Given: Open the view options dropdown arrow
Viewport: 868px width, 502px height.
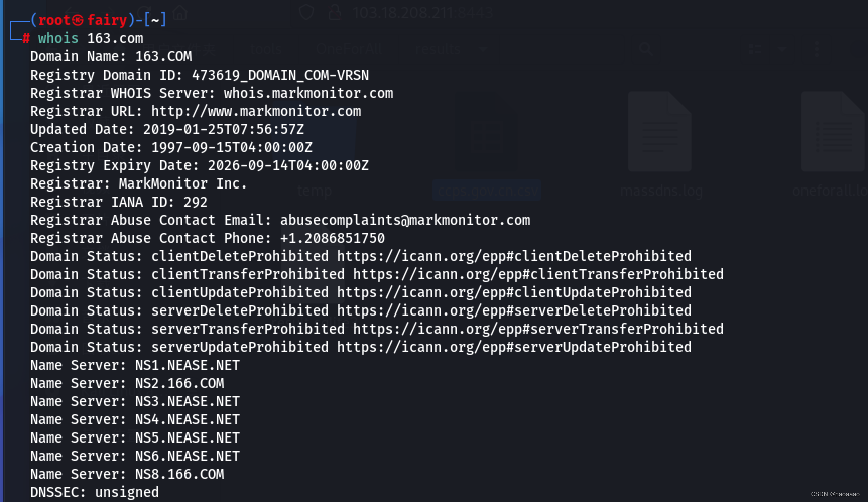Looking at the screenshot, I should [x=782, y=49].
